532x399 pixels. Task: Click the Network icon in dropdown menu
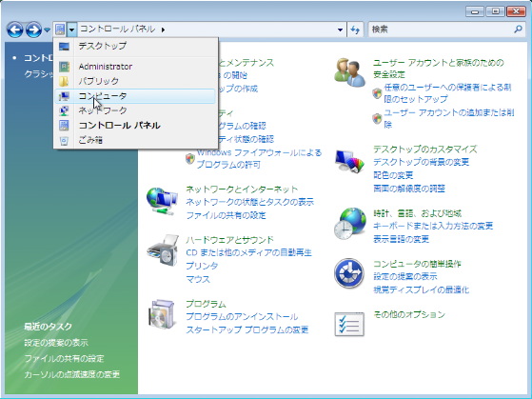[64, 110]
